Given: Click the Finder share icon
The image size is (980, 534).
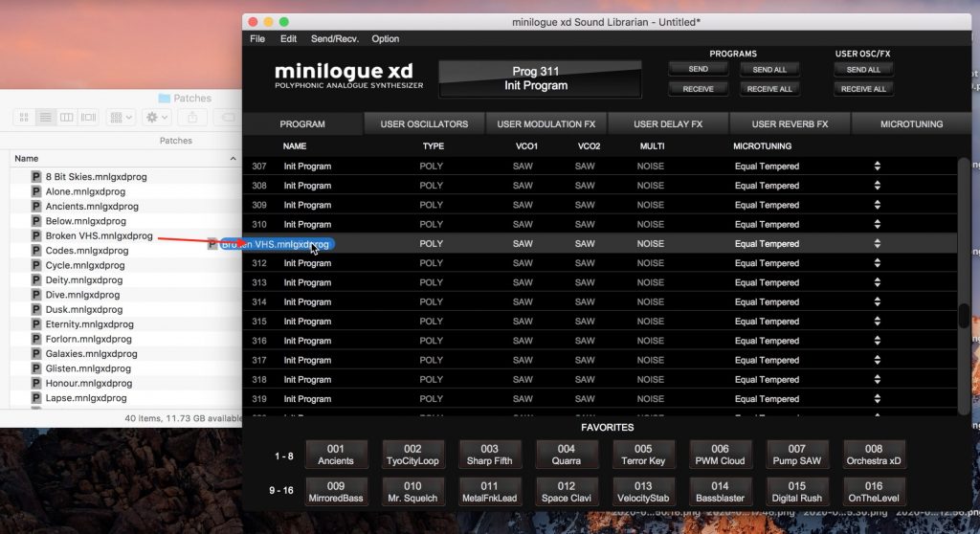Looking at the screenshot, I should click(191, 117).
